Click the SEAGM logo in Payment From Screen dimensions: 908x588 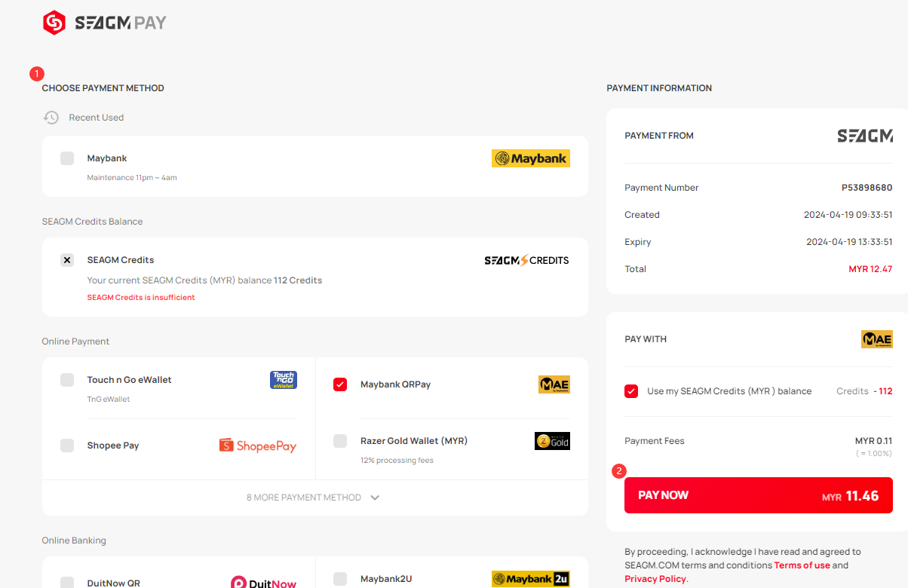coord(865,136)
